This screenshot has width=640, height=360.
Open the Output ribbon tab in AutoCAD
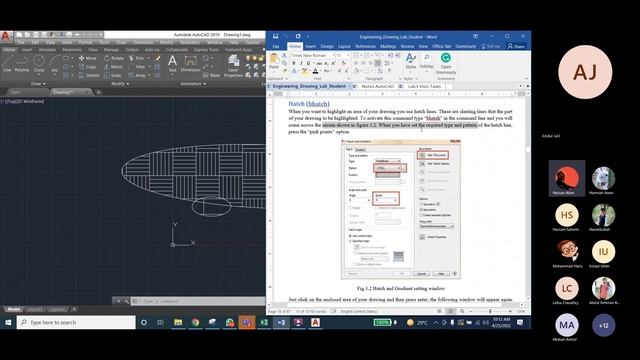tap(132, 50)
